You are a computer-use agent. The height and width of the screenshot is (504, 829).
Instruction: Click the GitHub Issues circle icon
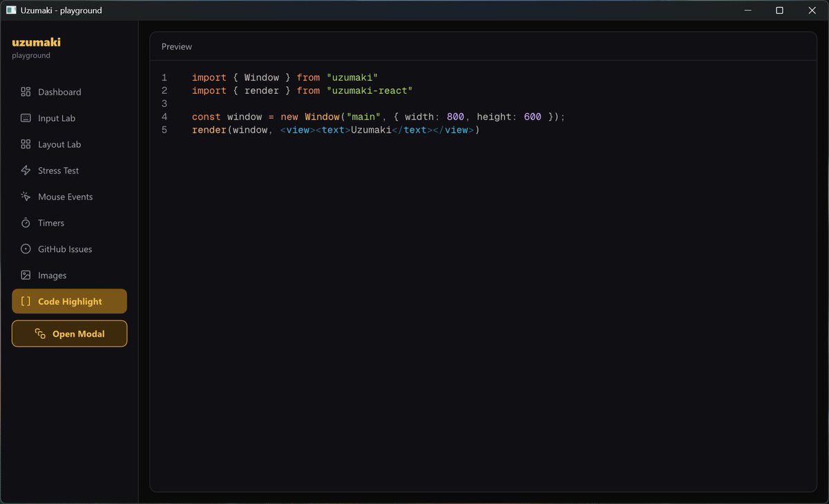coord(26,249)
